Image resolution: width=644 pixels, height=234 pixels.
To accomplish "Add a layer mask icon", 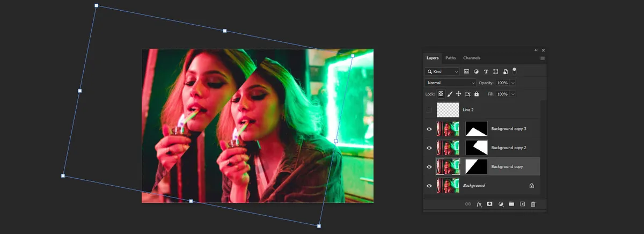I will 490,204.
